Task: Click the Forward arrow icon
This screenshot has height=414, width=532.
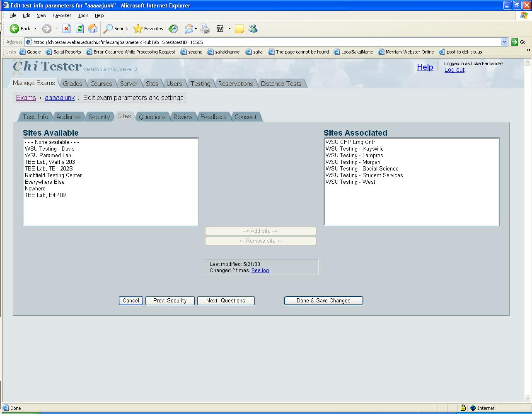Action: click(47, 29)
